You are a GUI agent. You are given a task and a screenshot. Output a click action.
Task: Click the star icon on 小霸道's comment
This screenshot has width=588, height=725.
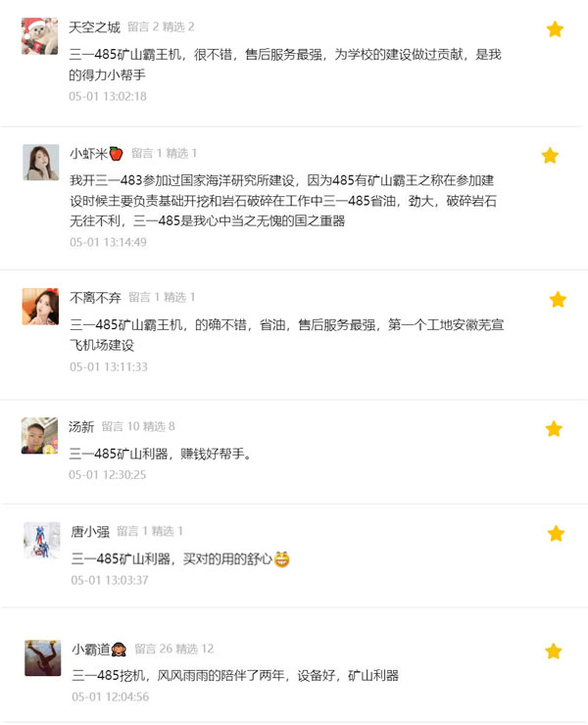click(554, 652)
